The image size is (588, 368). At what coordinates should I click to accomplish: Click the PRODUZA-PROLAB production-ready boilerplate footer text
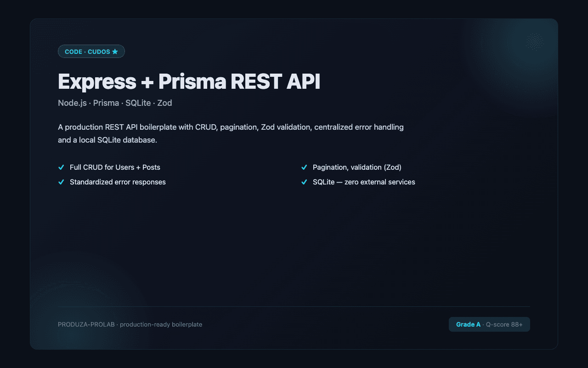[x=130, y=324]
